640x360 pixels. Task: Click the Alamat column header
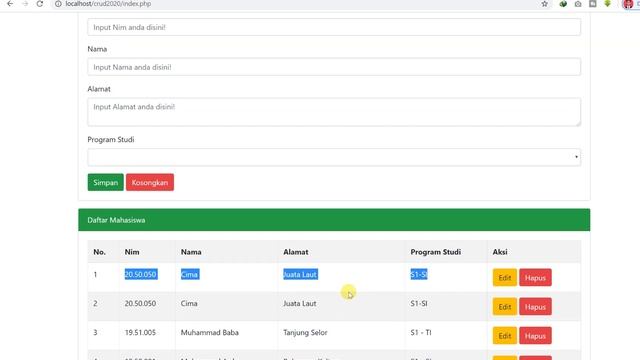(x=296, y=252)
